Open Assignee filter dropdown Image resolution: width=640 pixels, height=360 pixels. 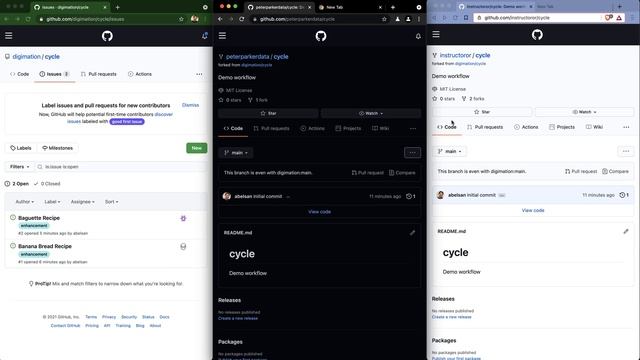(x=82, y=202)
